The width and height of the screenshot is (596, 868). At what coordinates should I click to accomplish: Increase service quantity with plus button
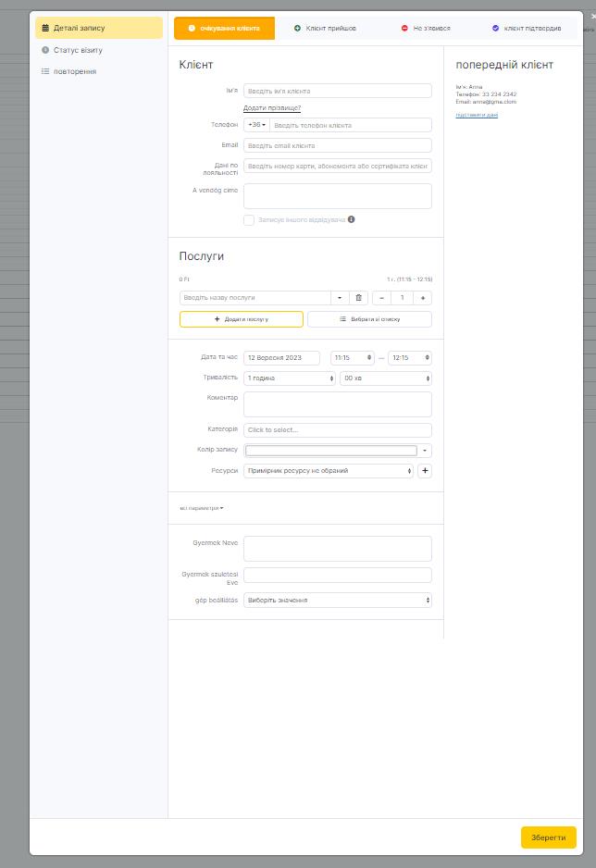click(x=423, y=298)
